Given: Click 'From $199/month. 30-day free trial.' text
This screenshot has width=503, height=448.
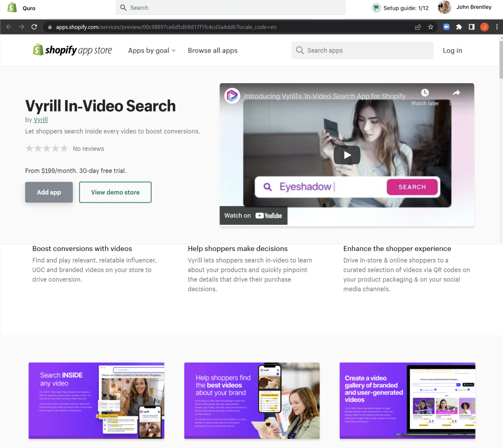Looking at the screenshot, I should pos(76,171).
